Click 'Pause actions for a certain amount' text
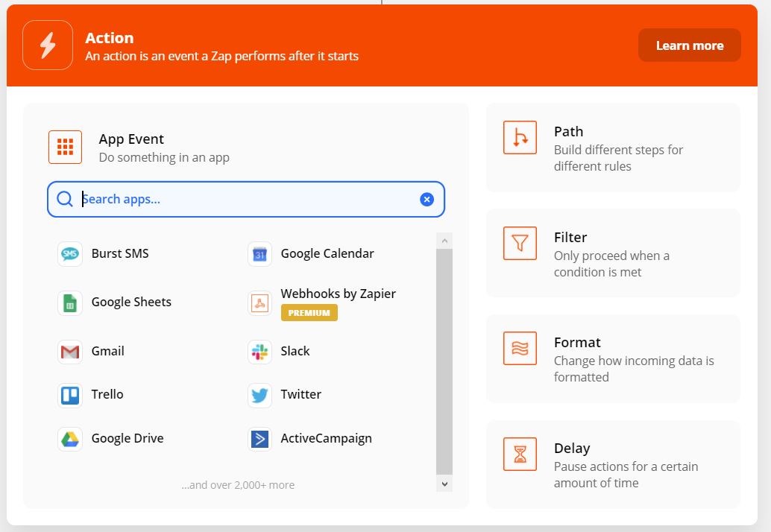The width and height of the screenshot is (771, 532). [x=626, y=475]
